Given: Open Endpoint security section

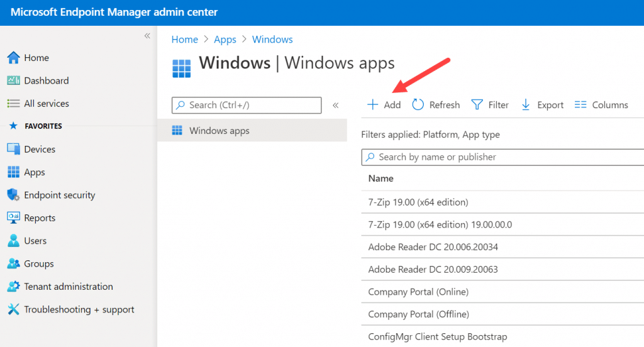Looking at the screenshot, I should (60, 195).
